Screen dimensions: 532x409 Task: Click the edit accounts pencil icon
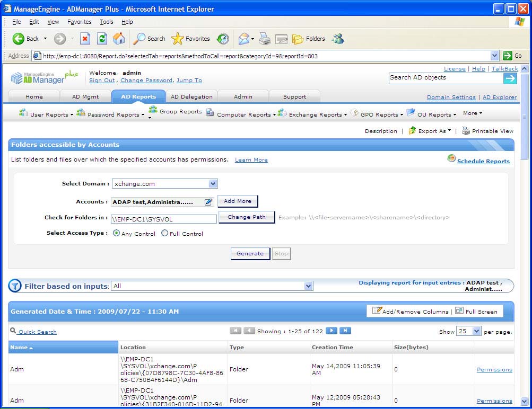pyautogui.click(x=208, y=202)
